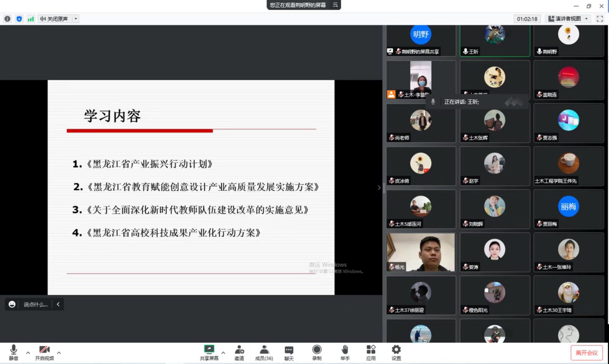This screenshot has width=609, height=364.
Task: Open the screen-sharing banner menu icon
Action: [x=335, y=5]
